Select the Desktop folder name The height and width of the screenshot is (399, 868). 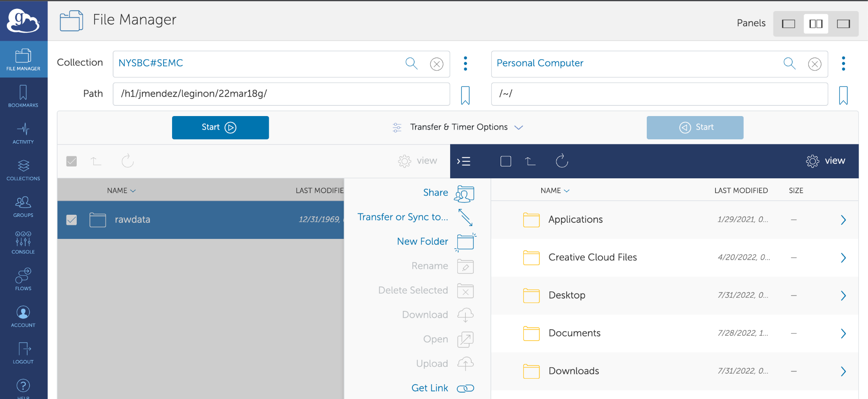[x=567, y=295]
